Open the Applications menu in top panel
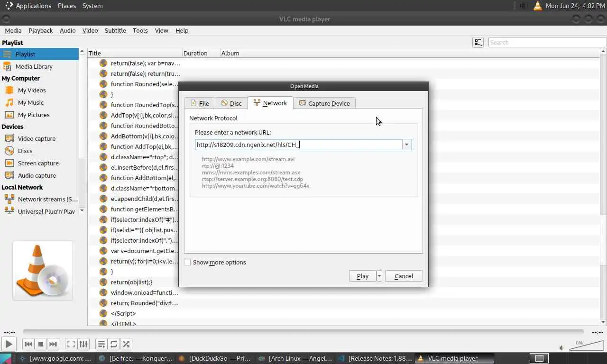The image size is (607, 364). point(28,6)
